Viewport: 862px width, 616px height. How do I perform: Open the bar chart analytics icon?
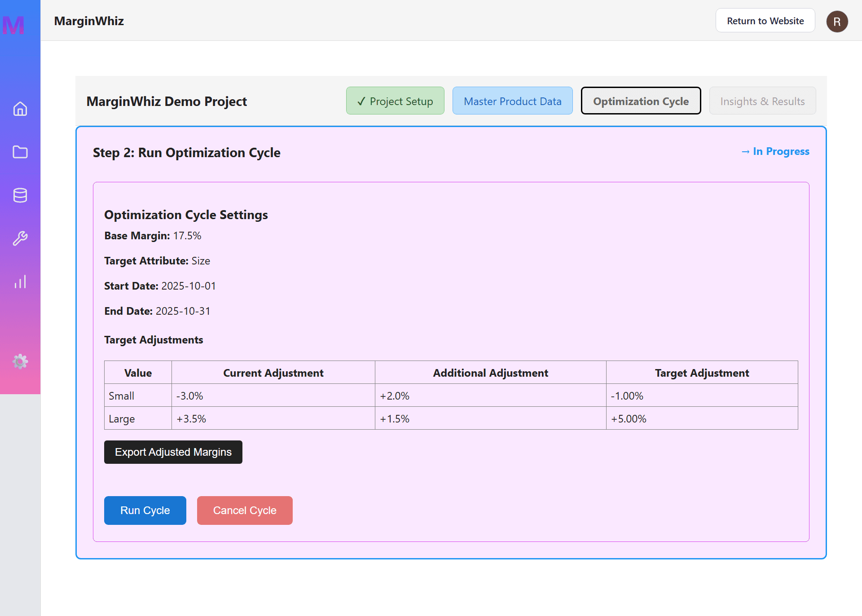point(20,282)
